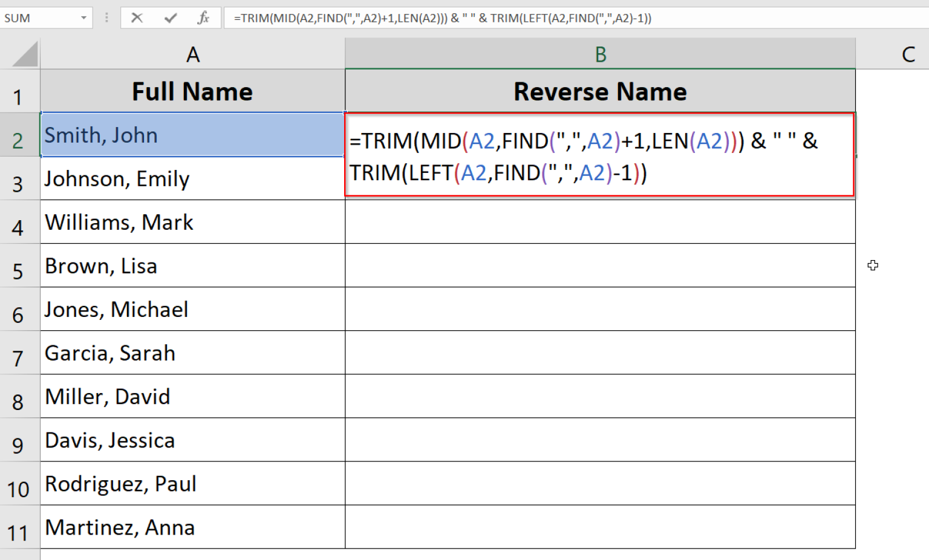Click the cell containing Rodriguez, Paul
Viewport: 929px width, 560px height.
(192, 483)
